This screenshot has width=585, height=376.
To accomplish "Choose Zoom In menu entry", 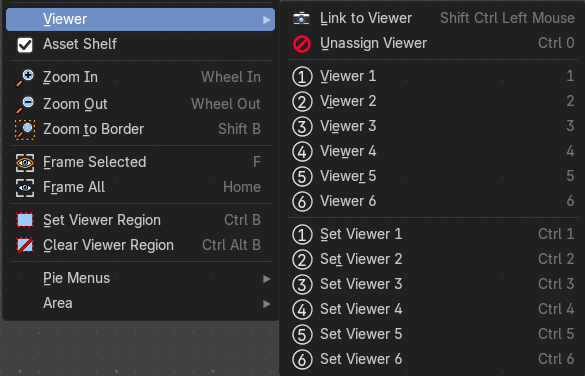I will click(140, 77).
